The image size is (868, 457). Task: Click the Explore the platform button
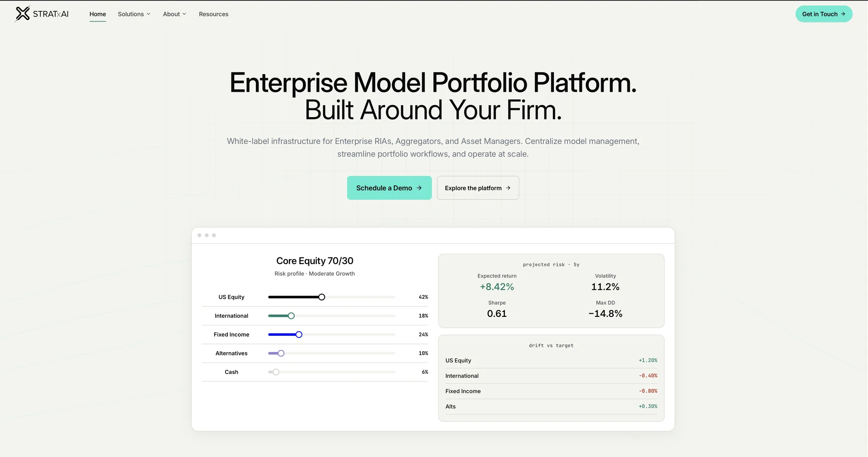[478, 188]
